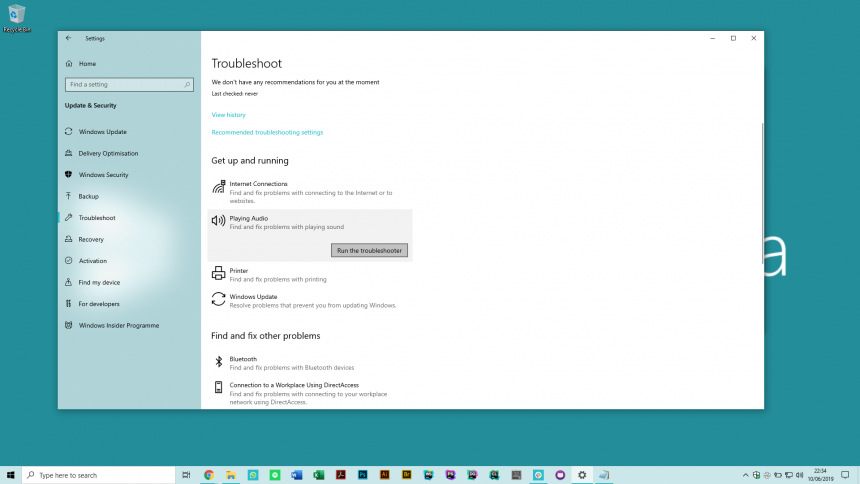This screenshot has width=860, height=484.
Task: Open File Explorer from the taskbar
Action: click(x=231, y=475)
